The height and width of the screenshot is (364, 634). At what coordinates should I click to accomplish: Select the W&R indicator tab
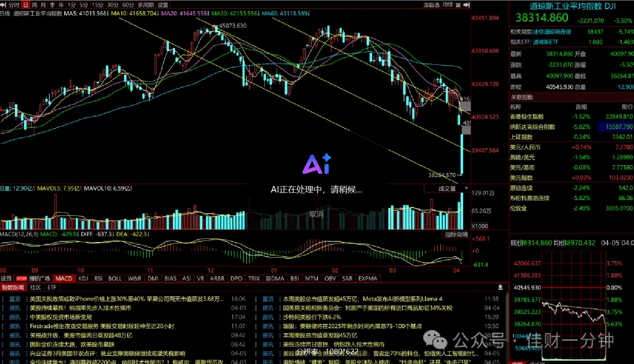(x=135, y=278)
